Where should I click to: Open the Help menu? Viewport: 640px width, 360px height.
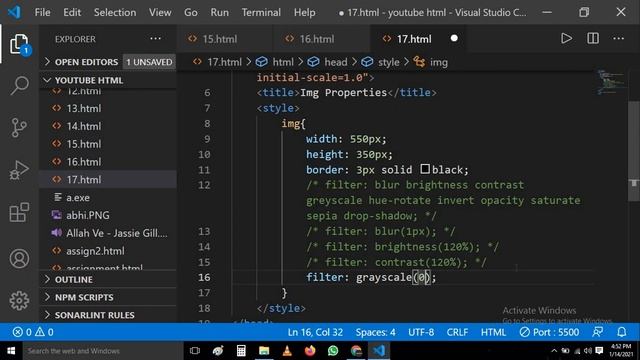coord(304,13)
